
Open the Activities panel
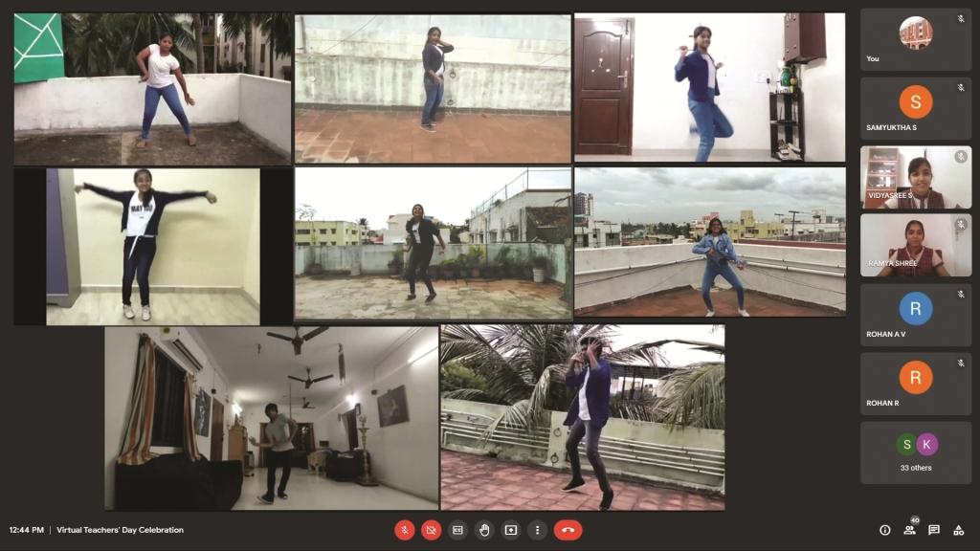coord(958,530)
